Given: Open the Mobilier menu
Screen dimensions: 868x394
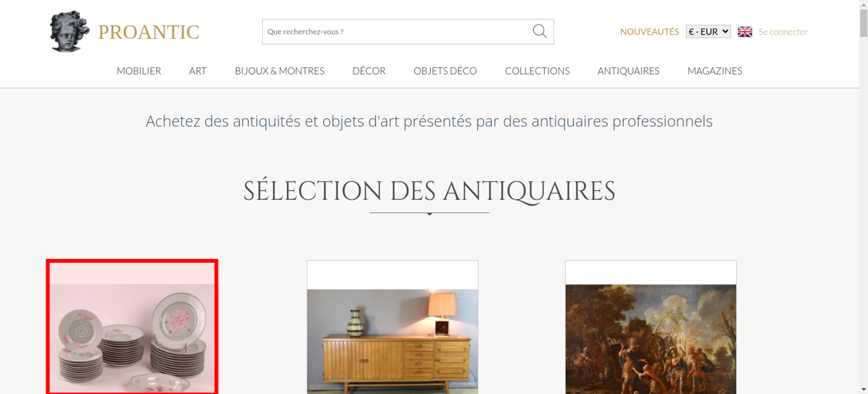Looking at the screenshot, I should click(x=139, y=71).
